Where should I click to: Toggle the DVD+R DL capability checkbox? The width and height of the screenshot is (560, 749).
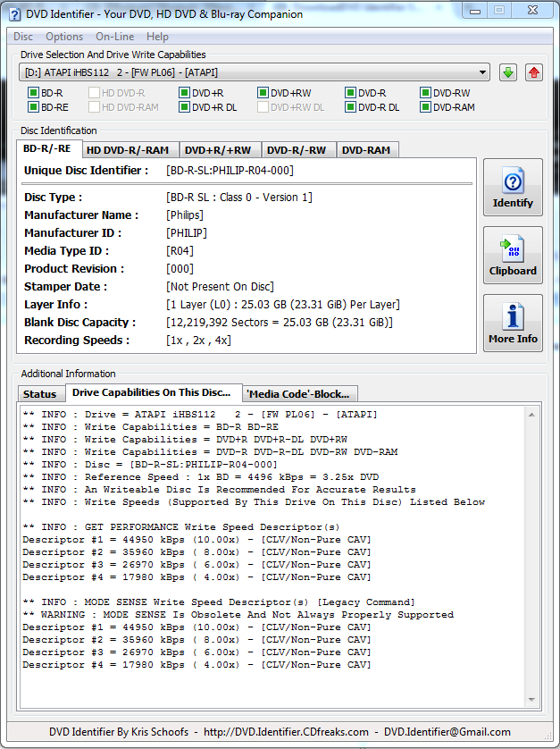(x=184, y=107)
